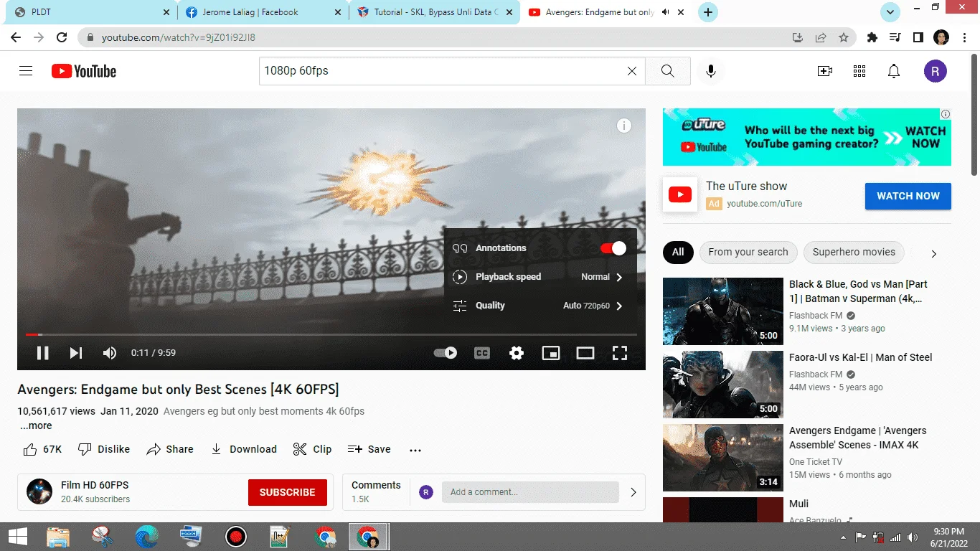
Task: Click the search magnifier button
Action: point(667,71)
